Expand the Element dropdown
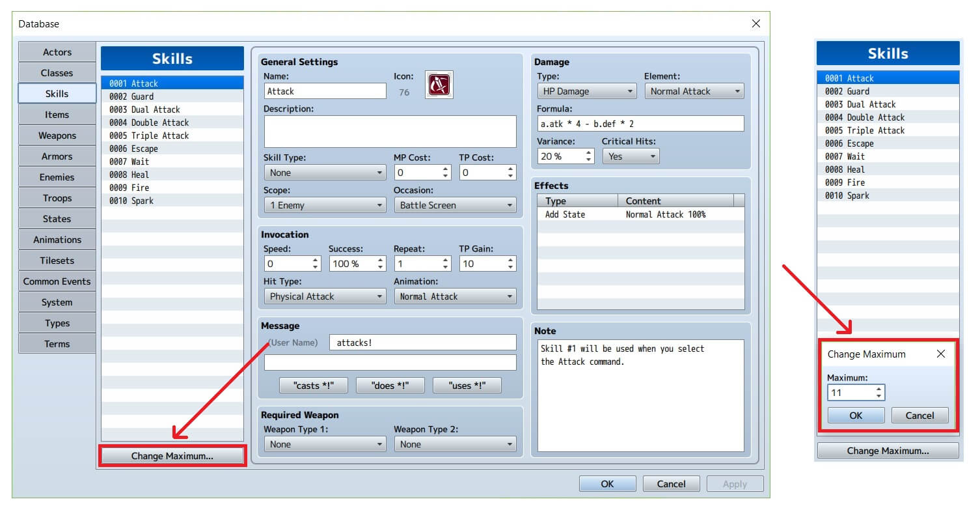 (694, 91)
